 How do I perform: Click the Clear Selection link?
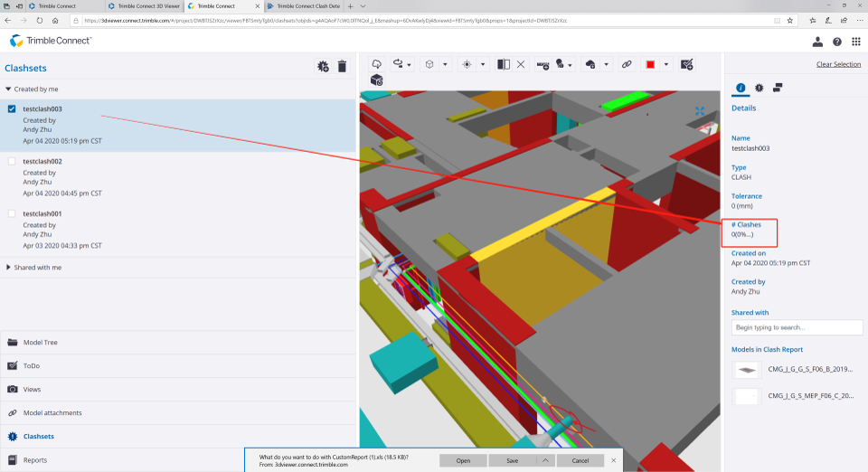pos(838,64)
